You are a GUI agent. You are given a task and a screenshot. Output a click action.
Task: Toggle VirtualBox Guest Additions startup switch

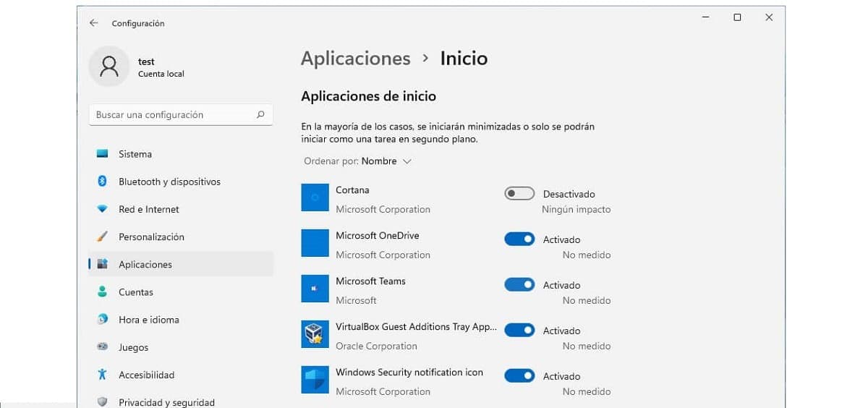pos(519,331)
